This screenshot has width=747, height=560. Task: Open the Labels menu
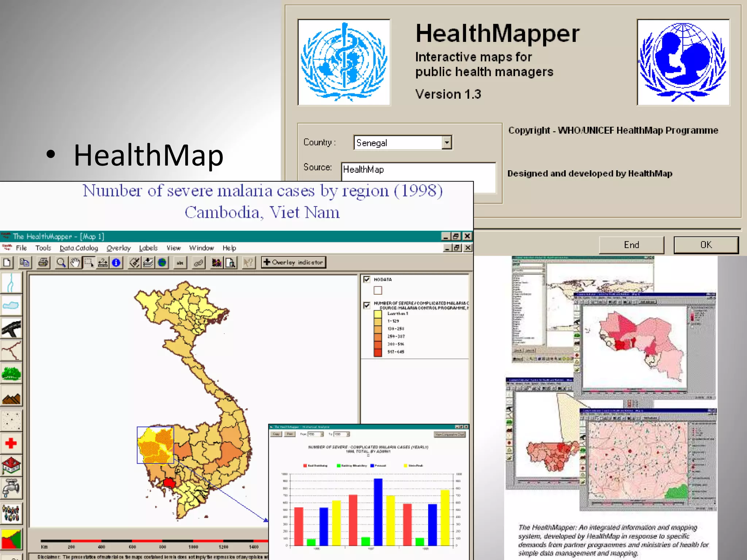tap(148, 248)
